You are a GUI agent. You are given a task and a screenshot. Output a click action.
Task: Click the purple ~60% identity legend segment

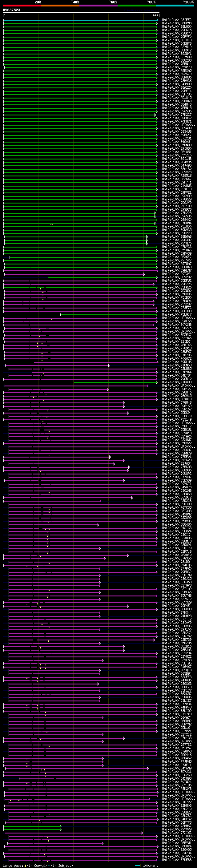click(99, 6)
